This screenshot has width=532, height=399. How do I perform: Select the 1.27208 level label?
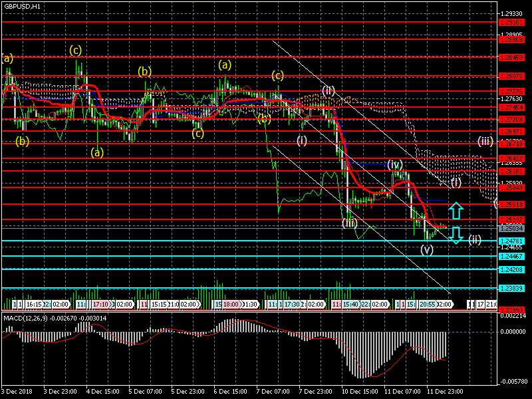(511, 120)
